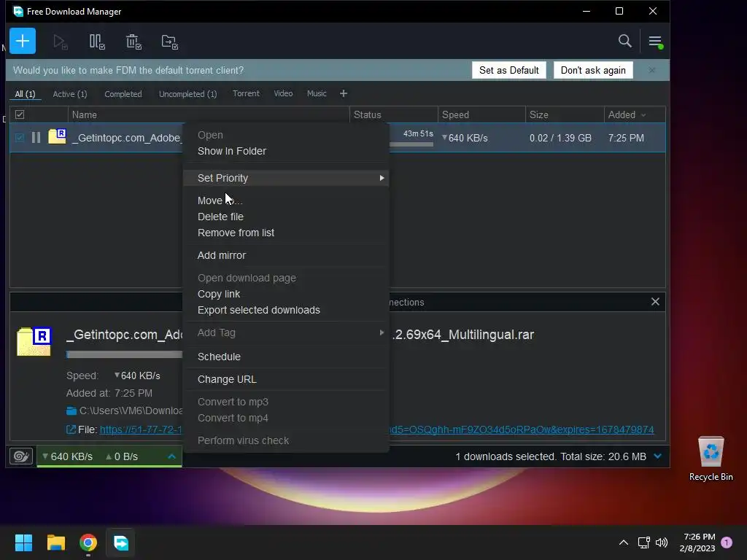Click the Set as Default button
Viewport: 747px width, 560px height.
508,70
